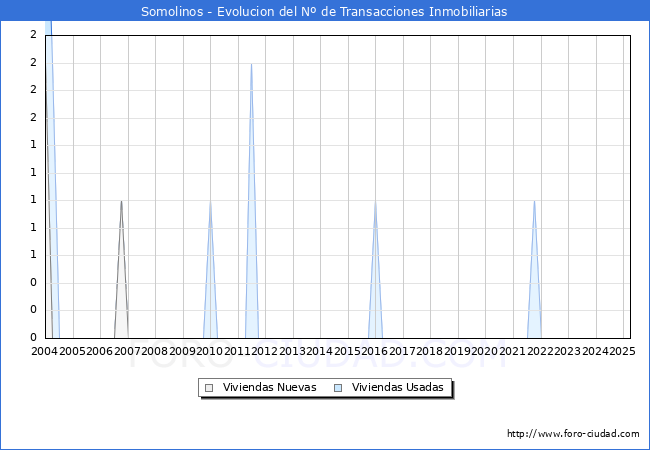The height and width of the screenshot is (450, 650).
Task: Click the 2009 x-axis label
Action: (x=182, y=351)
